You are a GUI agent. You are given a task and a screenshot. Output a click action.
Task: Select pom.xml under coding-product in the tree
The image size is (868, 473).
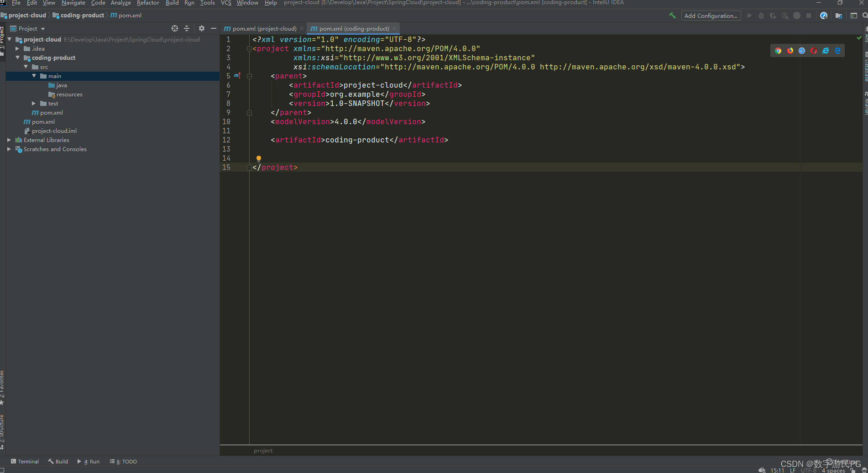coord(47,112)
